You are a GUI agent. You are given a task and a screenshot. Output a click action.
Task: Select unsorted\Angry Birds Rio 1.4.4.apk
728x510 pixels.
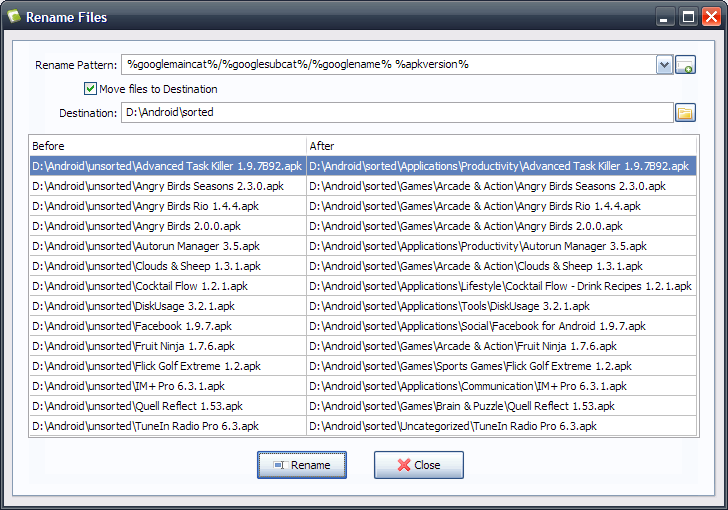[x=168, y=206]
